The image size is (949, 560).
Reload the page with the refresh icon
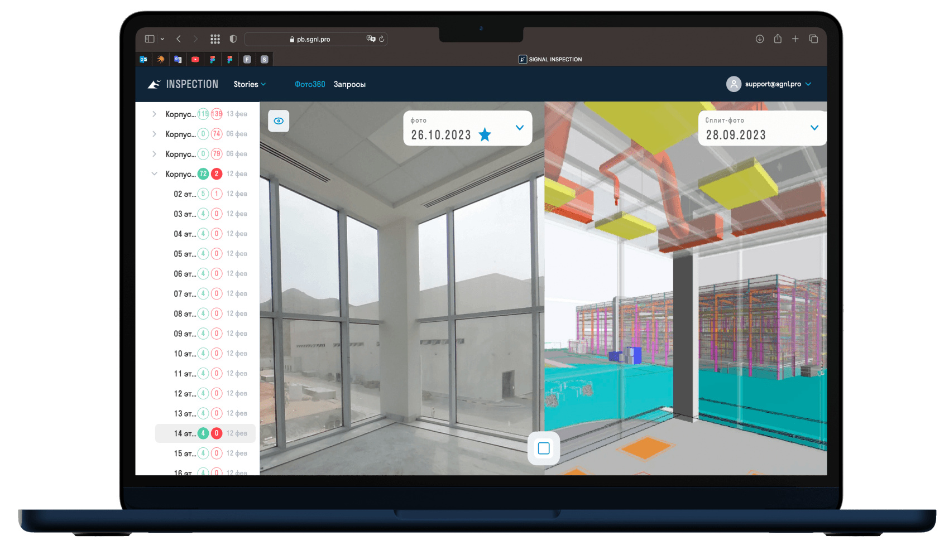tap(382, 39)
